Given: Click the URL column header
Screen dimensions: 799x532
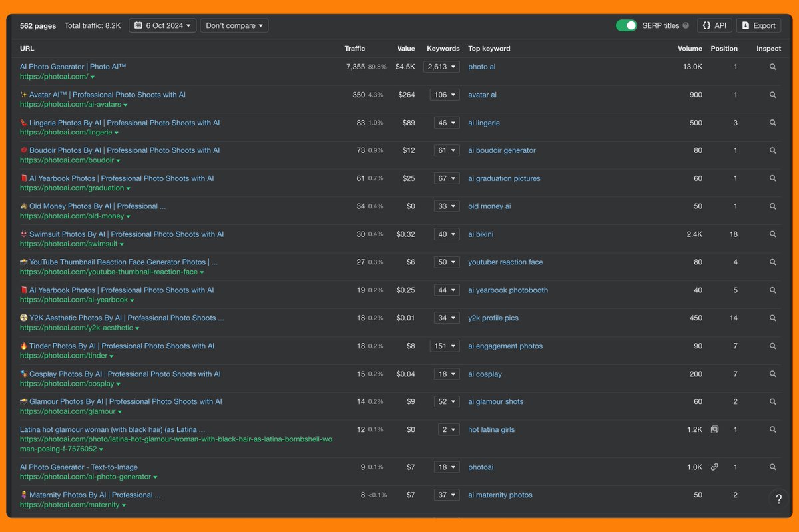Looking at the screenshot, I should click(27, 49).
